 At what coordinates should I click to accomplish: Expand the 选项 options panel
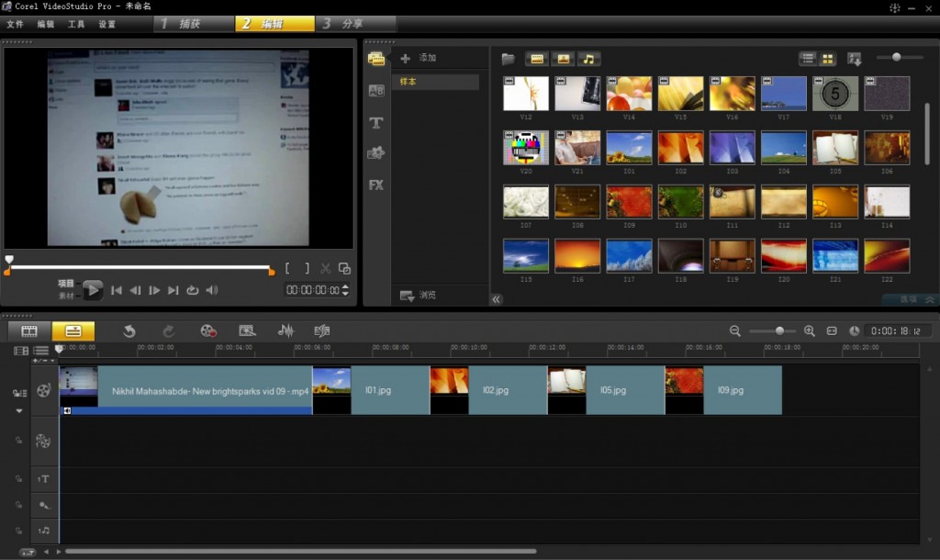click(x=915, y=299)
